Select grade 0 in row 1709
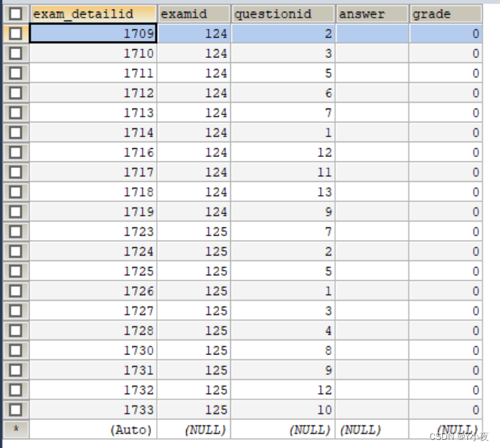Screen dimensions: 500x448 point(446,34)
